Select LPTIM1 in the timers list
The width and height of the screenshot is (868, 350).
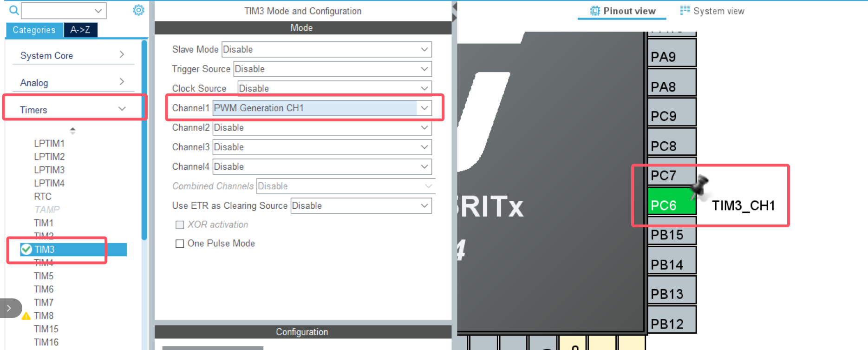[49, 143]
